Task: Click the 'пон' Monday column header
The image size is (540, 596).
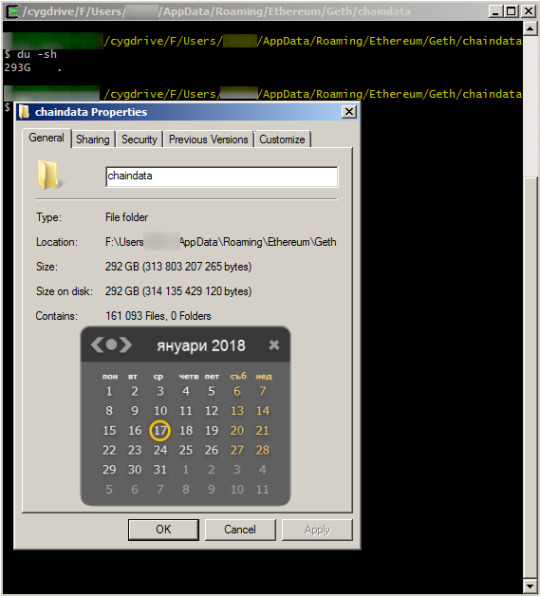Action: (110, 377)
